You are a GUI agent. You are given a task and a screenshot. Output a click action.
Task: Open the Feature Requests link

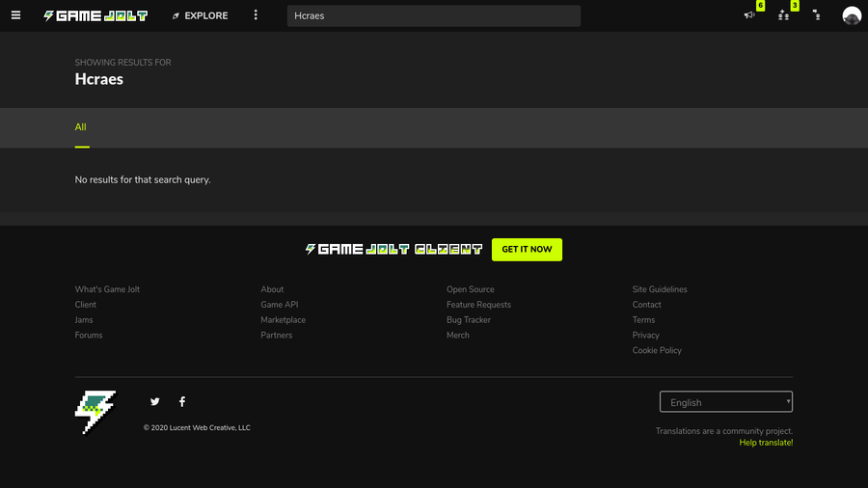[478, 305]
